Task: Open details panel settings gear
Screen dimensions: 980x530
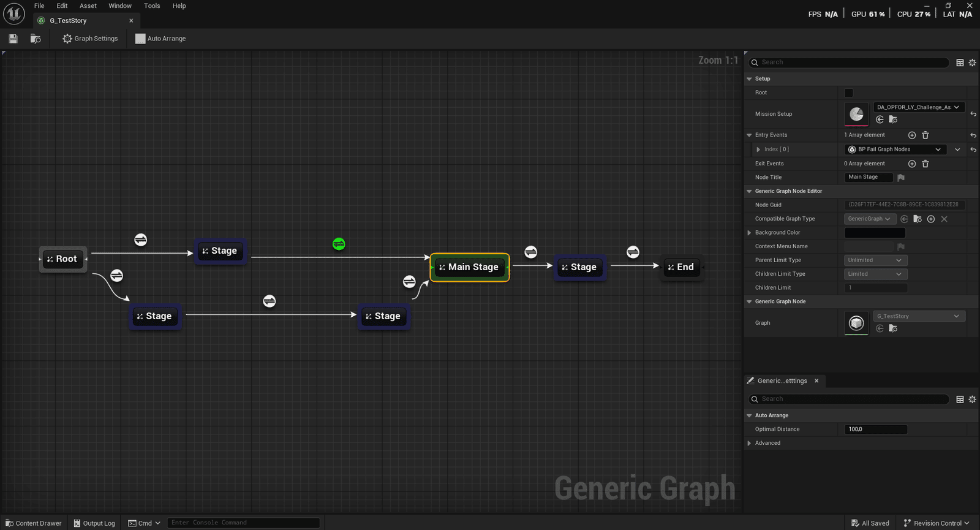Action: pyautogui.click(x=972, y=62)
